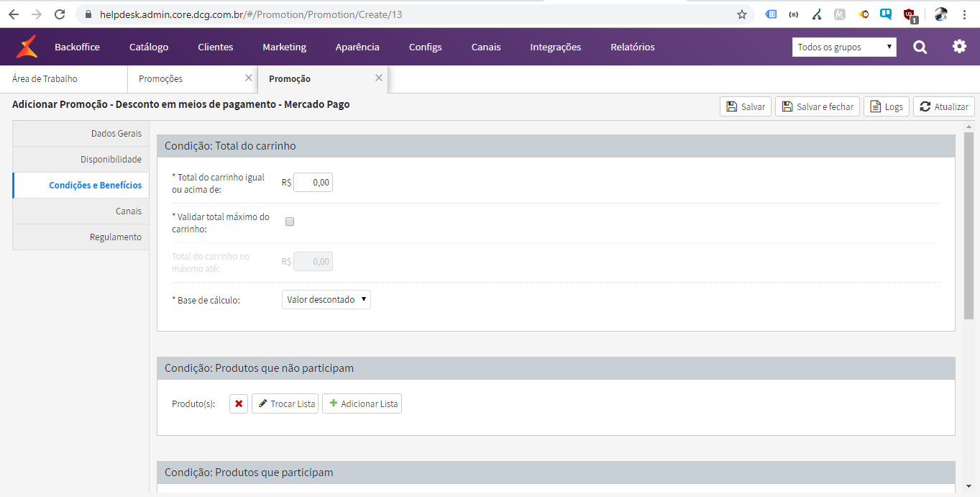
Task: Open Logs button
Action: [x=887, y=106]
